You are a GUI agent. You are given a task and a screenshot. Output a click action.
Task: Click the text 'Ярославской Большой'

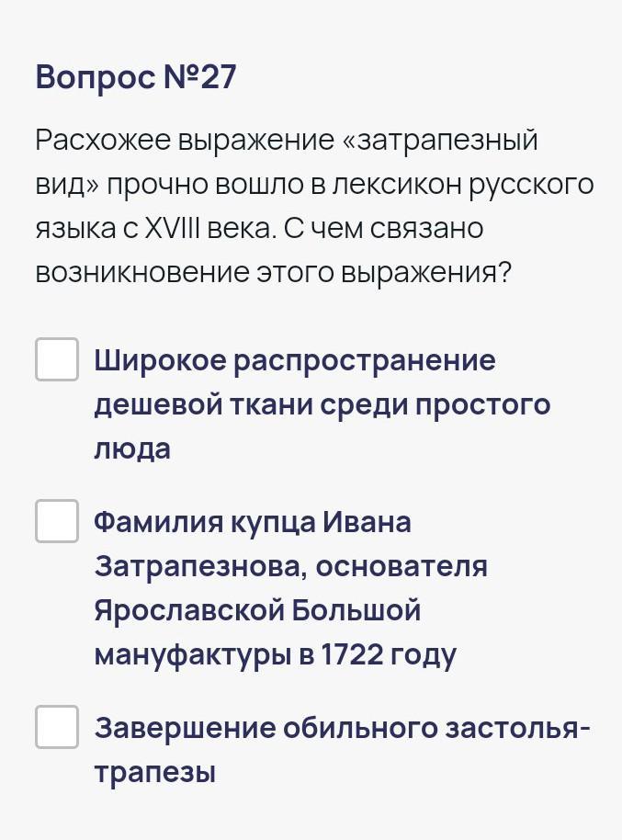(257, 610)
